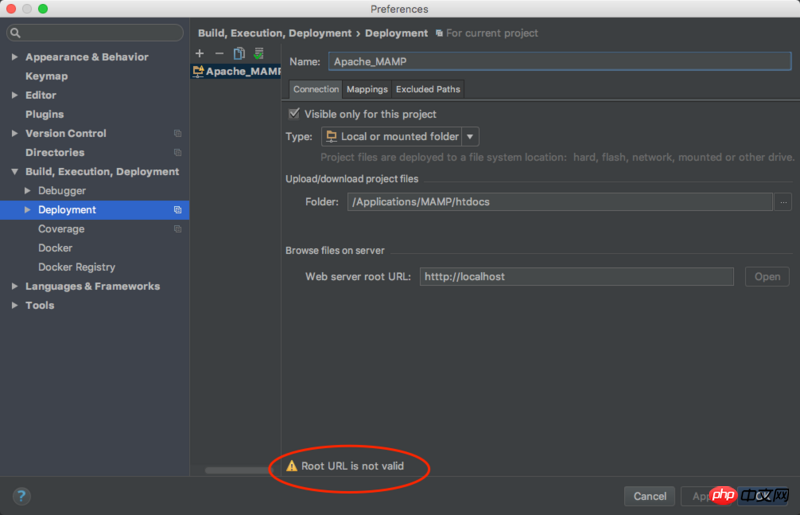Click the search magnifier icon
Viewport: 800px width, 515px height.
15,33
